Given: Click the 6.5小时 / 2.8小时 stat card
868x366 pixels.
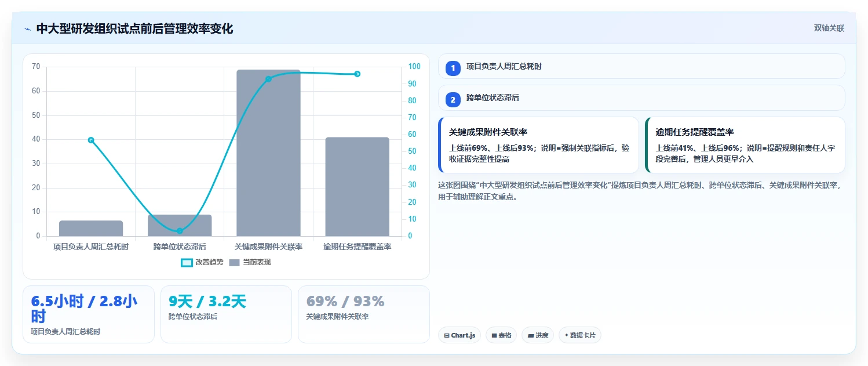Looking at the screenshot, I should 89,314.
